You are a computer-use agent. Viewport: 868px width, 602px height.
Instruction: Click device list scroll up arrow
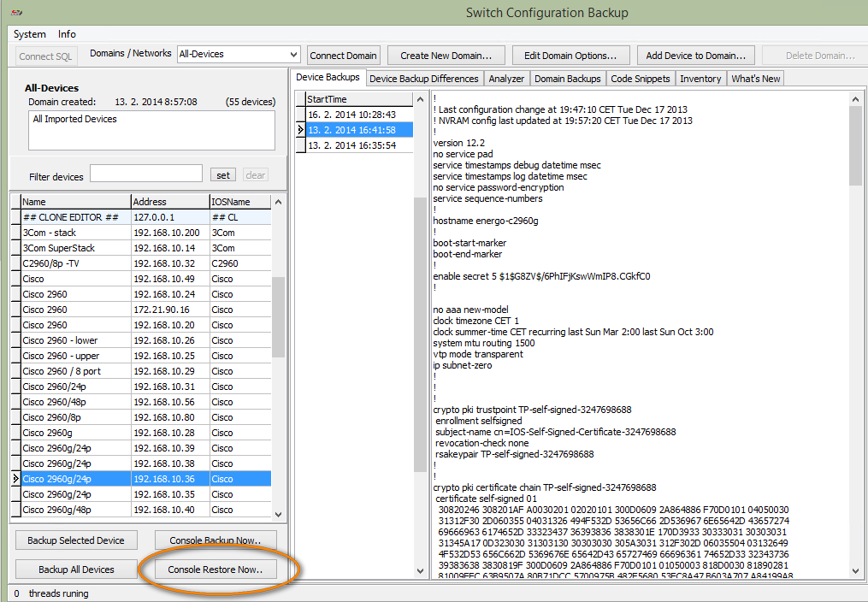tap(279, 202)
